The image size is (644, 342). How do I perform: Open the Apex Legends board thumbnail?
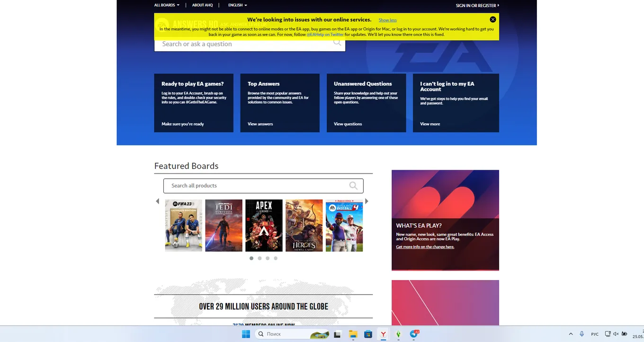264,225
